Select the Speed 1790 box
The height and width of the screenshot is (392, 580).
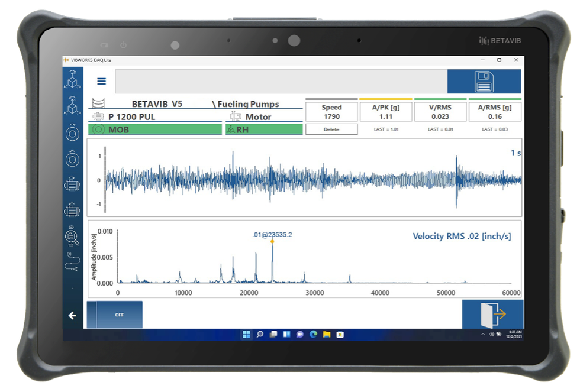[x=331, y=112]
